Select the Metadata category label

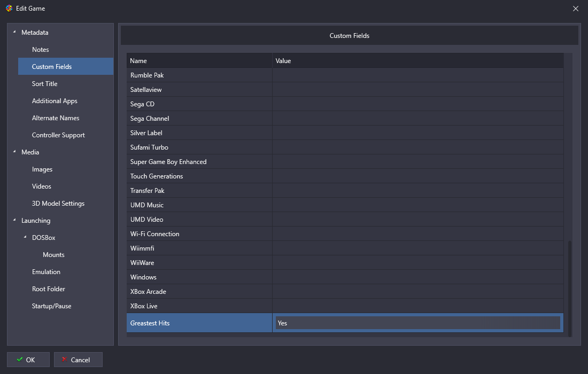point(35,32)
